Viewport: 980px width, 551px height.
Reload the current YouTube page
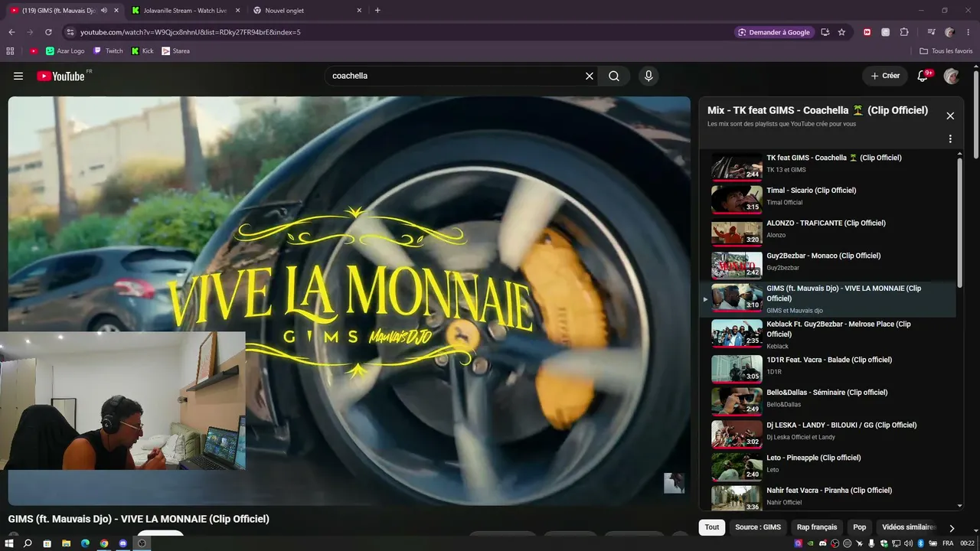[48, 32]
